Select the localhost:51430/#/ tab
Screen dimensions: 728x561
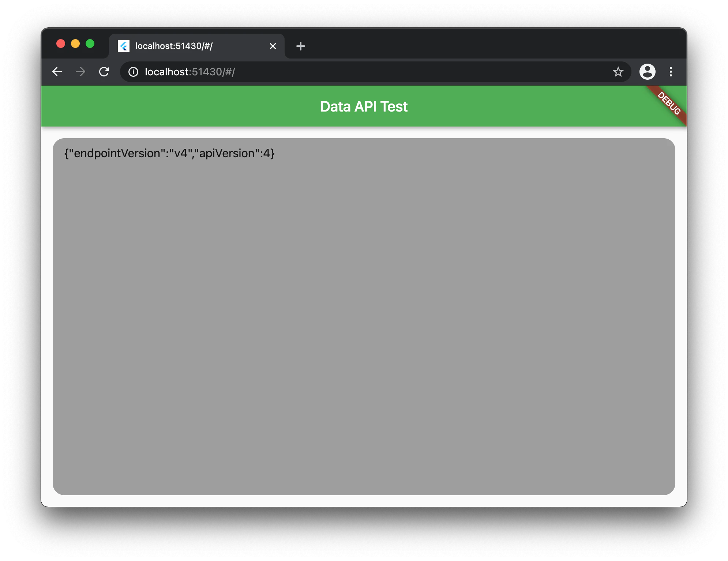pyautogui.click(x=197, y=46)
